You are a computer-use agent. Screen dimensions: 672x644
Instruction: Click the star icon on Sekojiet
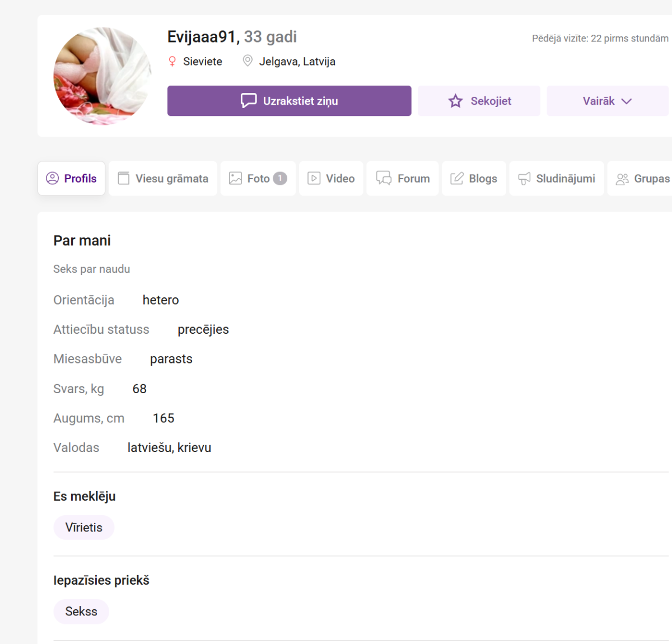[455, 101]
